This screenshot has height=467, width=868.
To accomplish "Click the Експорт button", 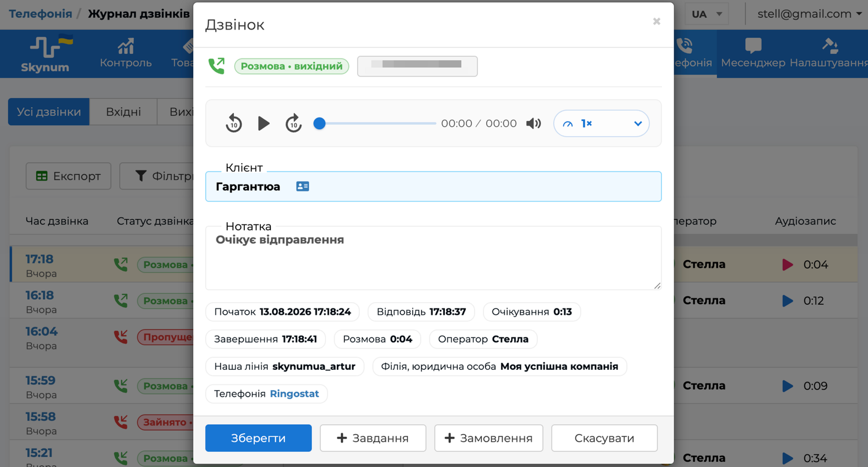I will (68, 176).
